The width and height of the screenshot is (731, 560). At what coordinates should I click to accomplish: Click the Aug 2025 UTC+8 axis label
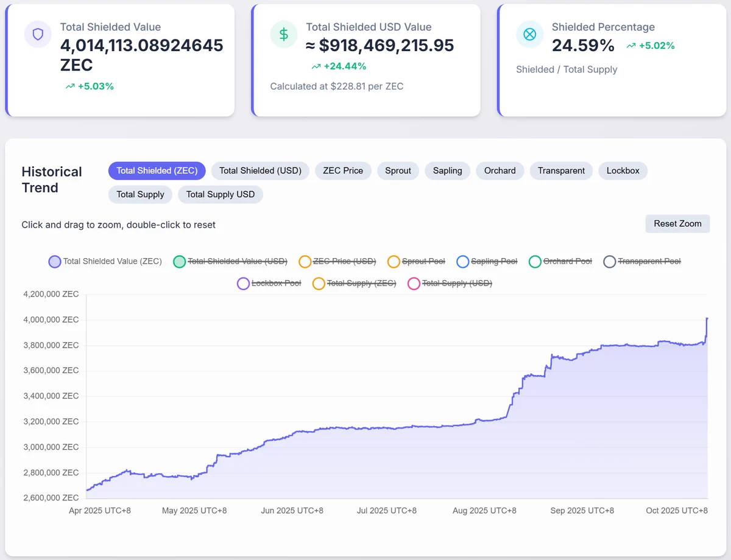pyautogui.click(x=485, y=511)
